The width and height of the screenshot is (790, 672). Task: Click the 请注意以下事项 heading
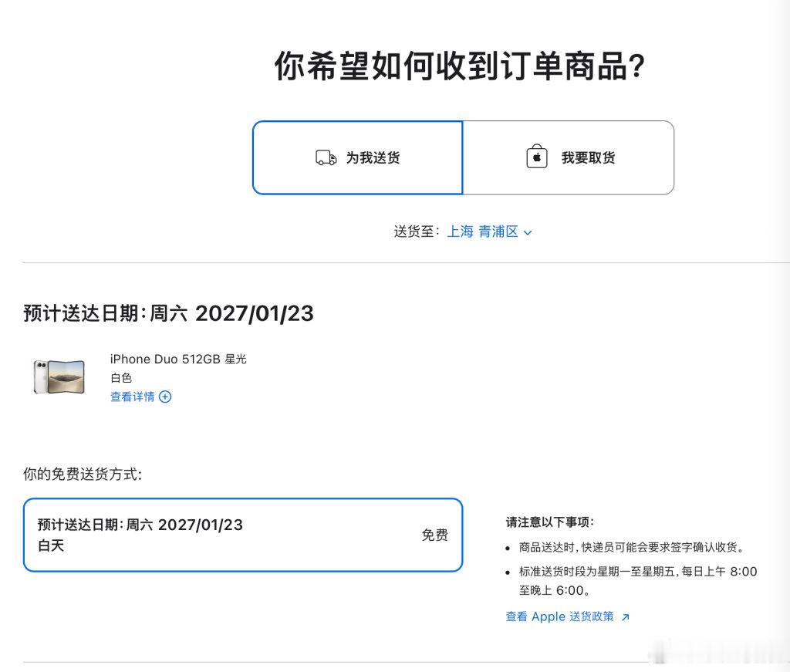click(x=549, y=522)
